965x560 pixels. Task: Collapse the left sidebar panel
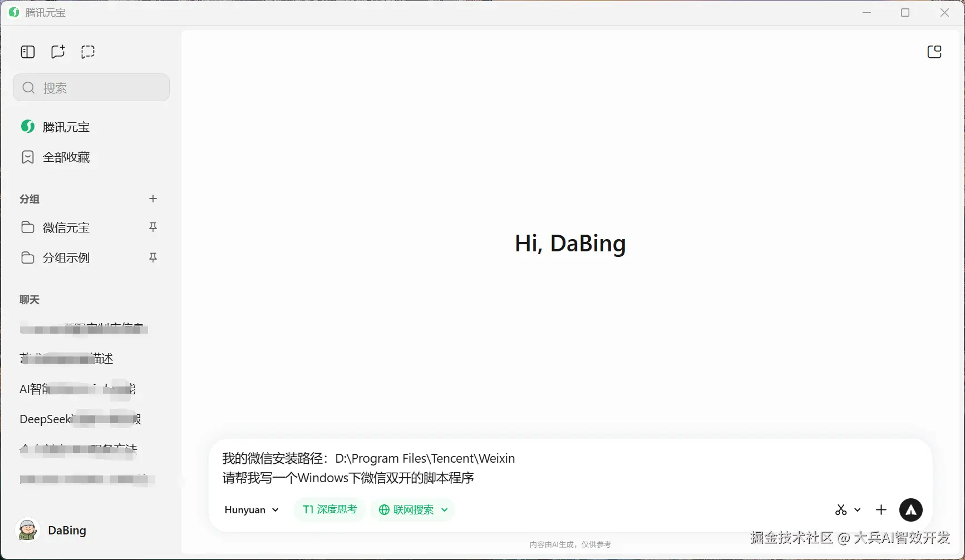(x=28, y=52)
